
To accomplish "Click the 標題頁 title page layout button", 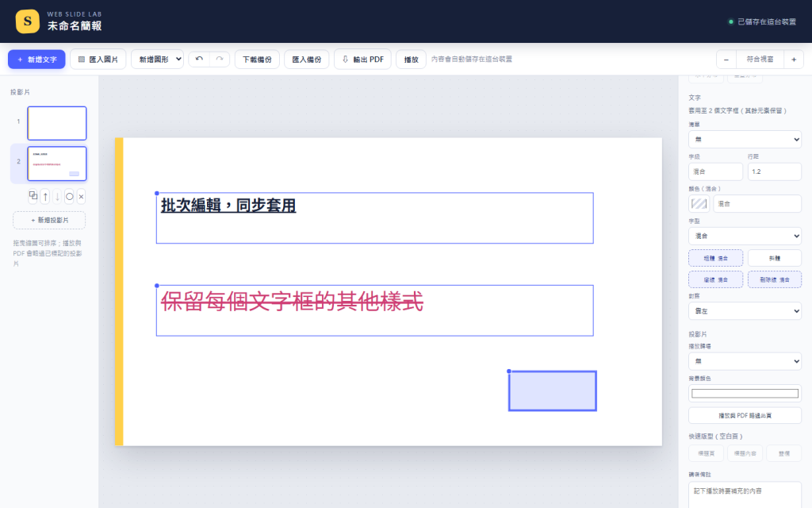I will [706, 453].
